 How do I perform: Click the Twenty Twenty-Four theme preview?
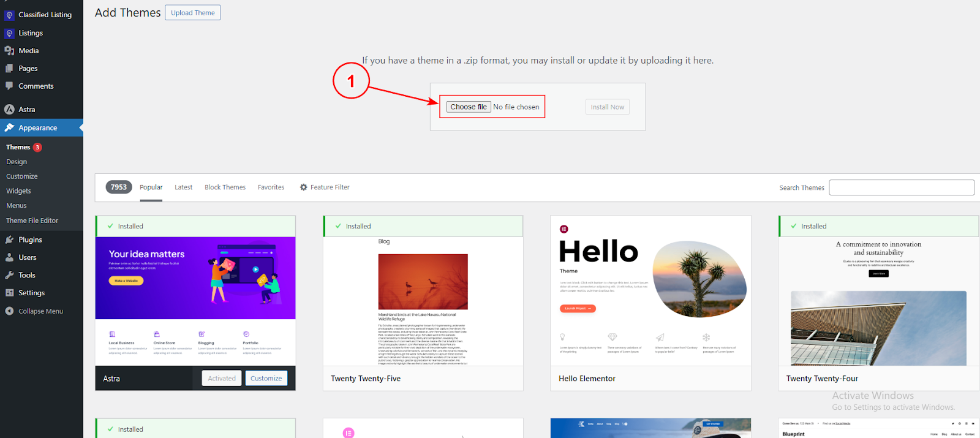tap(879, 301)
